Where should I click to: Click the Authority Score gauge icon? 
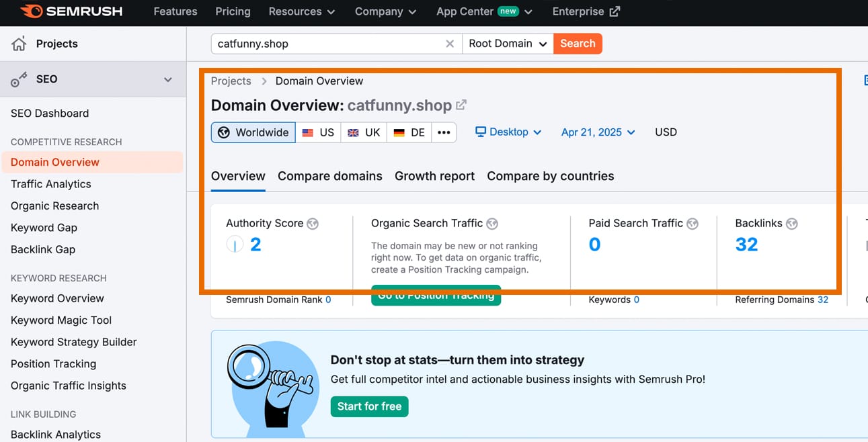235,245
